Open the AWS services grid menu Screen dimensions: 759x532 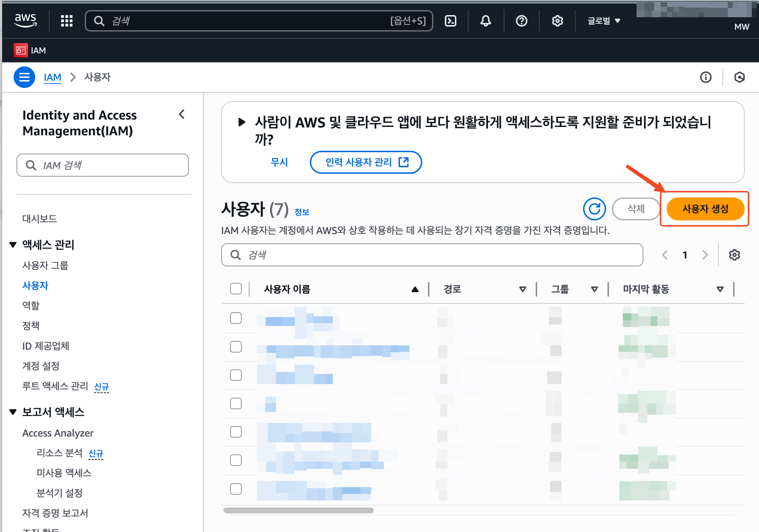coord(67,21)
